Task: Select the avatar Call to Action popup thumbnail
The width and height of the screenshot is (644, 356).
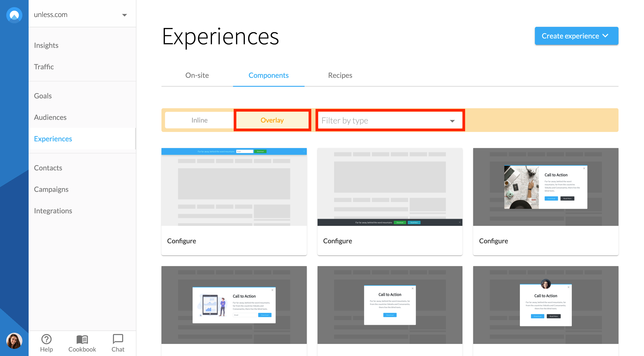Action: point(546,305)
